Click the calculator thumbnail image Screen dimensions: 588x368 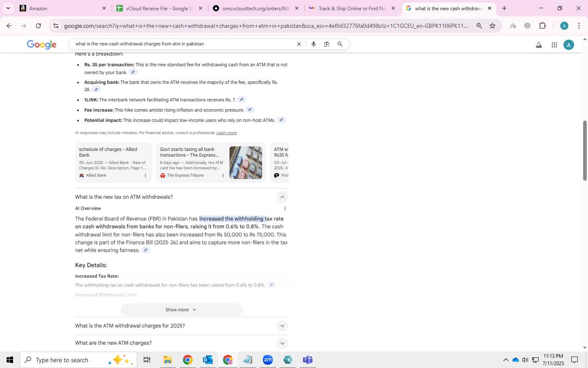pos(246,163)
